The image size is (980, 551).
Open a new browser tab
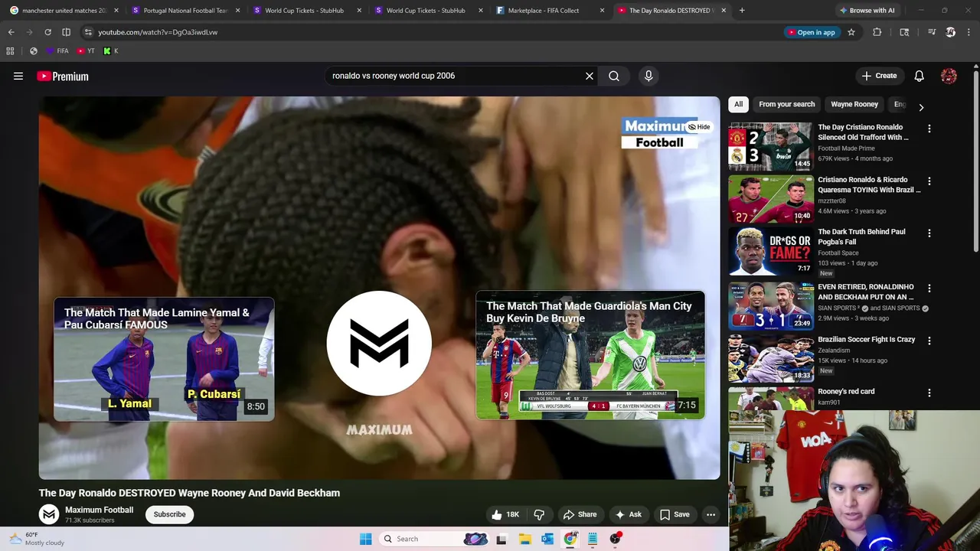point(742,11)
